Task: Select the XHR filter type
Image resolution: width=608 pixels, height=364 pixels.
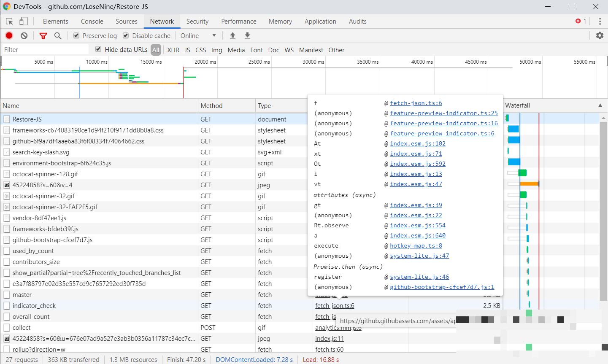Action: tap(173, 50)
